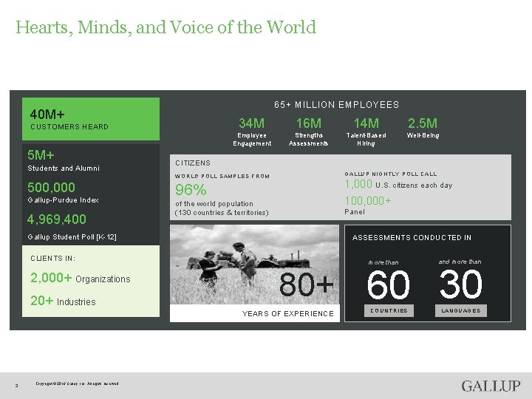Screen dimensions: 532x399
Task: Click 'Students and Alumni' text
Action: tap(64, 168)
